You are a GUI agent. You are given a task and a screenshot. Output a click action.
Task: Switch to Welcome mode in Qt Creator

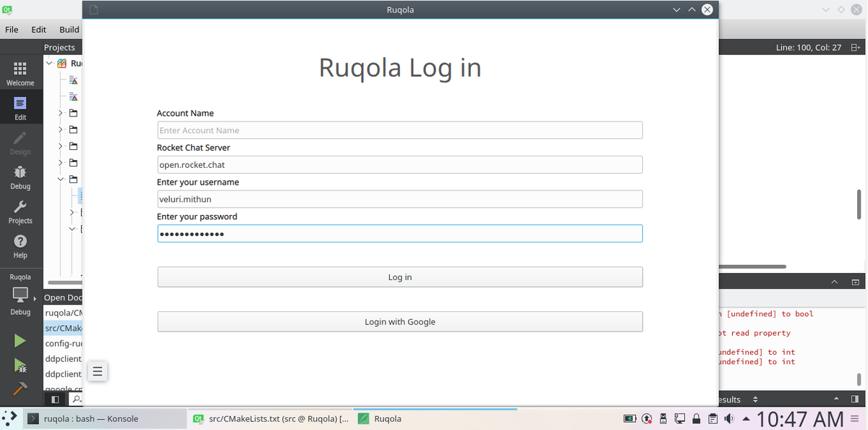[20, 73]
